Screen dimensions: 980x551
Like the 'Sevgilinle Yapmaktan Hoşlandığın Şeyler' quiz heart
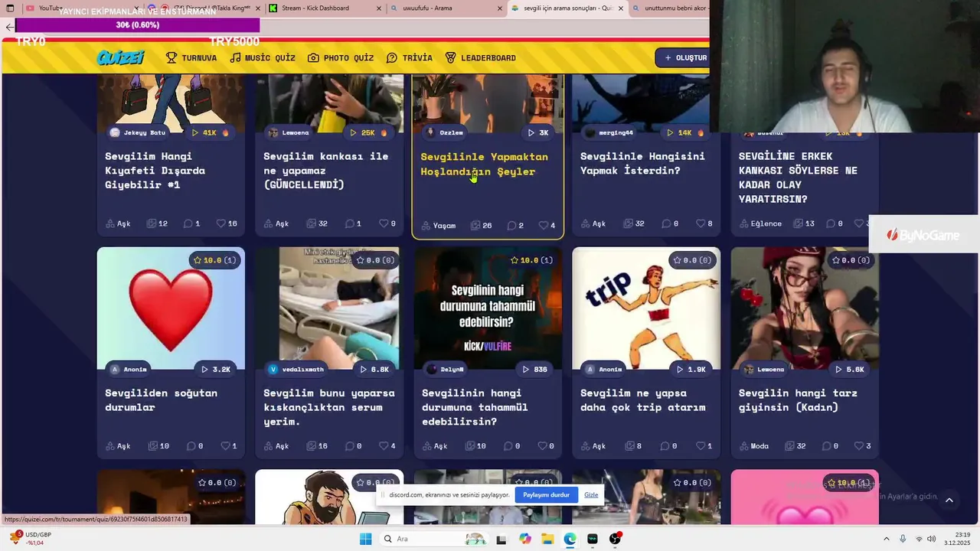point(543,226)
